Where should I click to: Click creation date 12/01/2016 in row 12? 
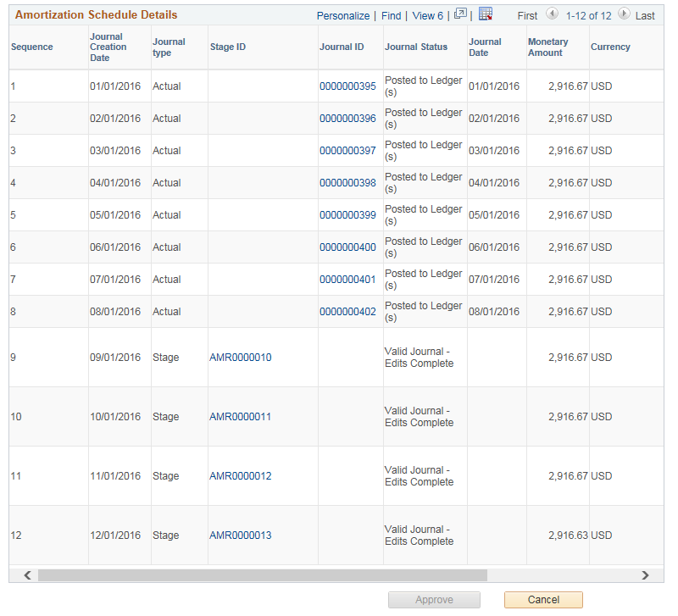pos(115,536)
